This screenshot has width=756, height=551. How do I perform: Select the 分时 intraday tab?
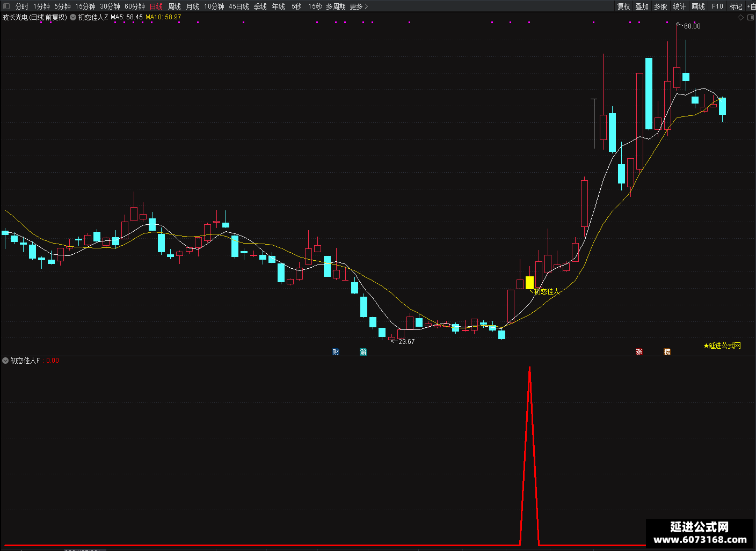pyautogui.click(x=22, y=6)
